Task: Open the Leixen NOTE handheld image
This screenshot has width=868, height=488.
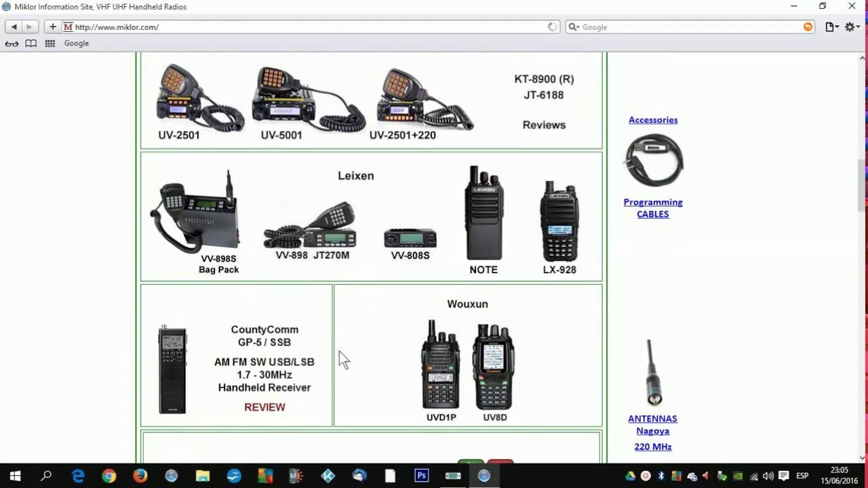Action: click(484, 213)
